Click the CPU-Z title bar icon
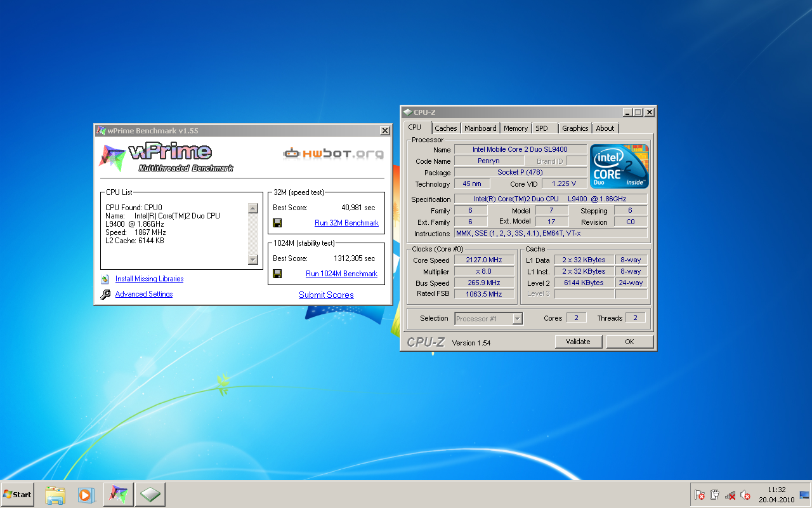 (x=407, y=112)
